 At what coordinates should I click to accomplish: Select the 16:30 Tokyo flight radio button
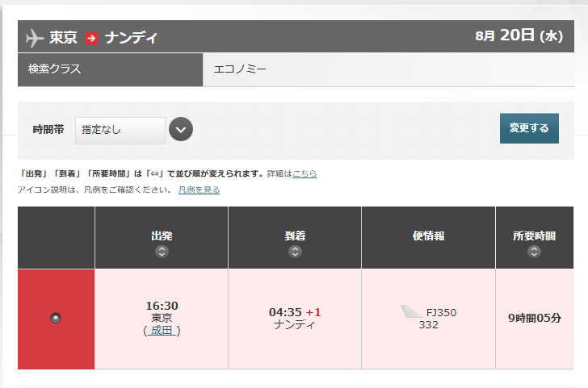tap(56, 318)
